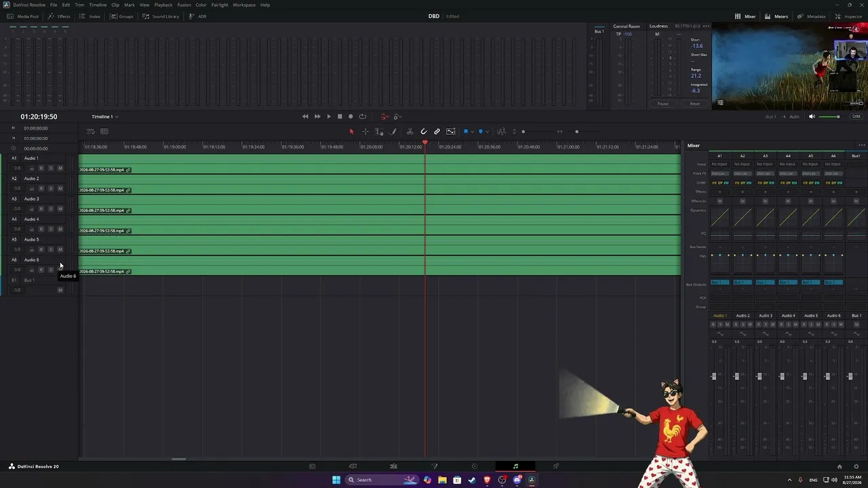868x488 pixels.
Task: Add an effect on mixer channel A2
Action: point(743,192)
